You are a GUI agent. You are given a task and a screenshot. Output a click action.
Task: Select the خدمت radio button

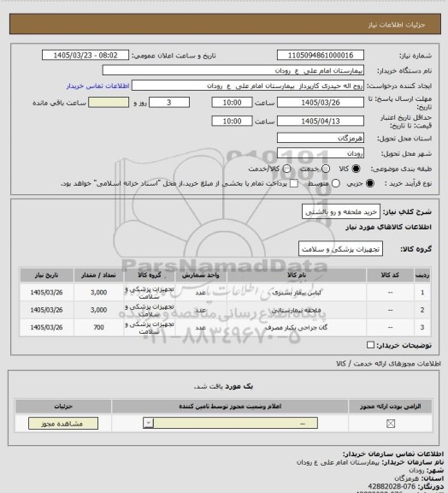326,169
